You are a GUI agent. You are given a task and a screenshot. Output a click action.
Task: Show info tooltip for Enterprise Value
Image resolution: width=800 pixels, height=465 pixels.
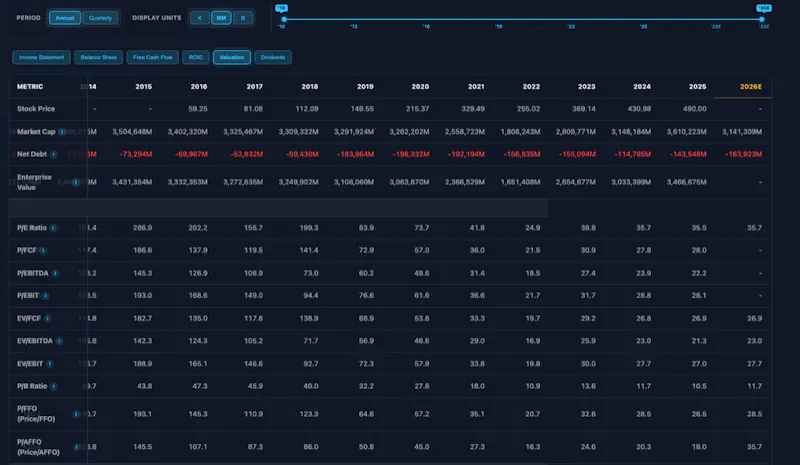click(76, 182)
